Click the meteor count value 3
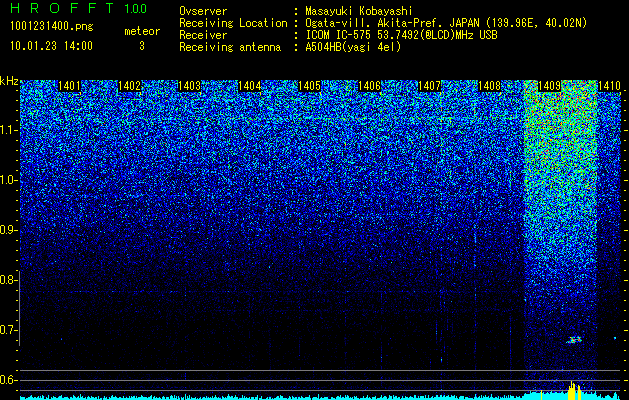Image resolution: width=629 pixels, height=400 pixels. point(142,46)
